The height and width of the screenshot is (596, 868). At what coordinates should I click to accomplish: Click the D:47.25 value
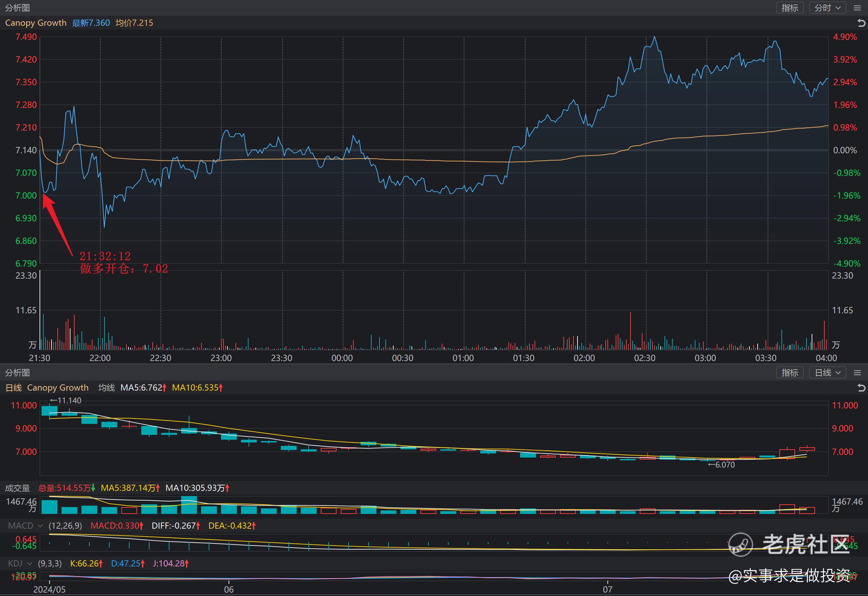[128, 563]
